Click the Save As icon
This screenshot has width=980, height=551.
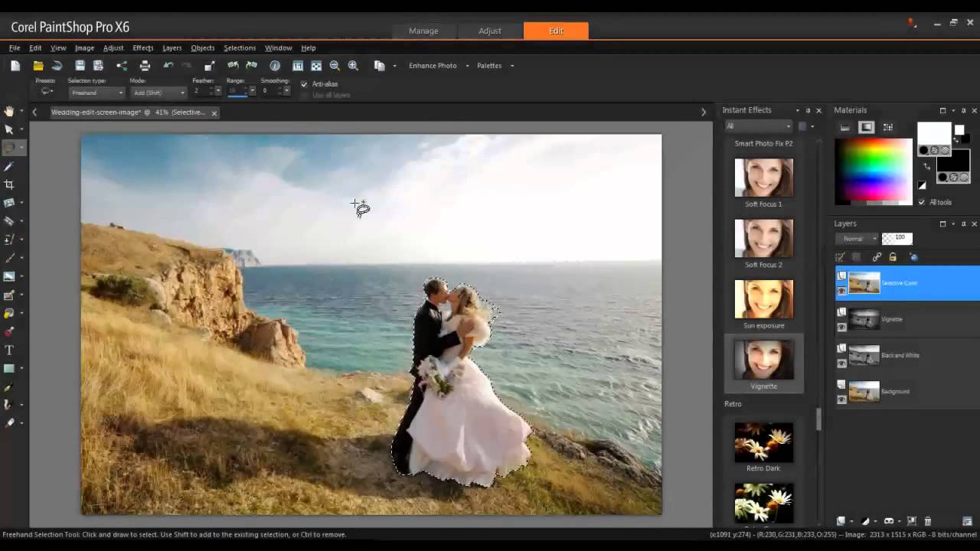click(98, 66)
